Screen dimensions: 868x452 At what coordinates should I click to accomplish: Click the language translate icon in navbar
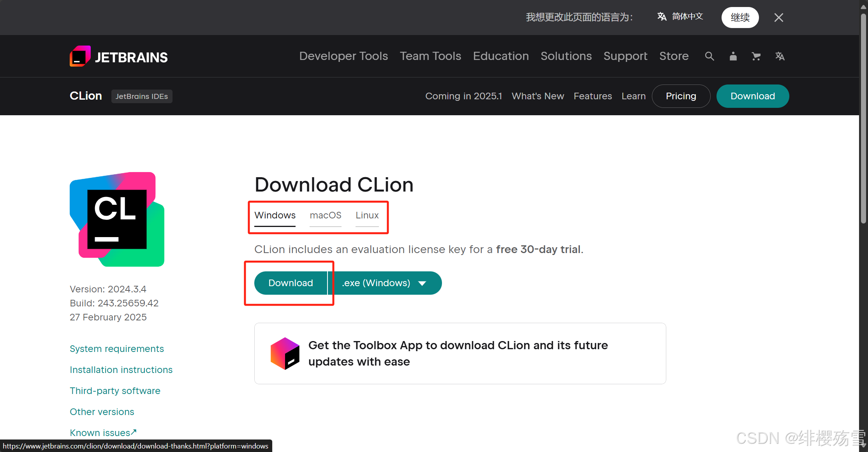(x=780, y=56)
